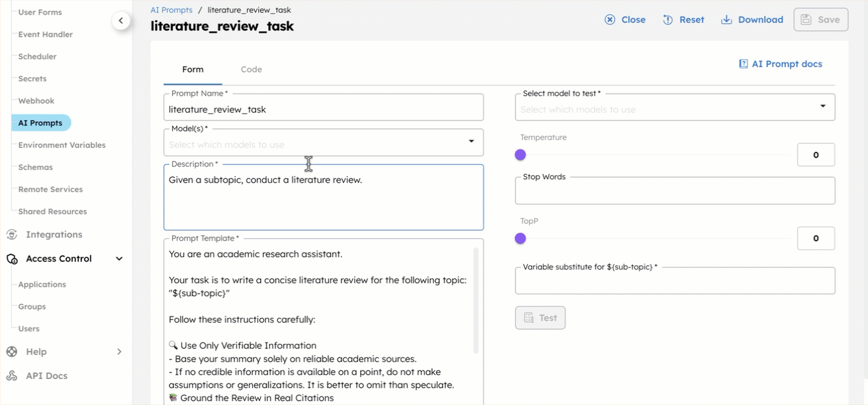Click the Close button label
868x405 pixels.
coord(633,20)
